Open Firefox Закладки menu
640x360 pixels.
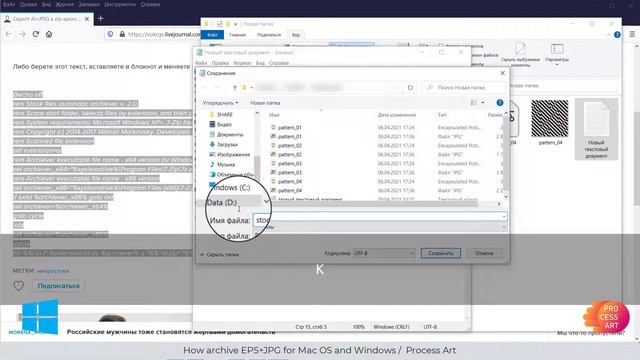(x=89, y=4)
